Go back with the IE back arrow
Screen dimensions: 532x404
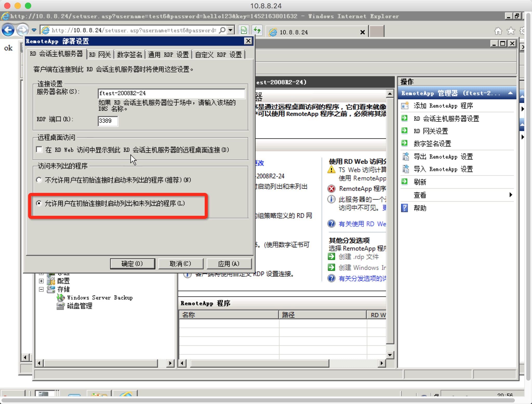pyautogui.click(x=8, y=30)
